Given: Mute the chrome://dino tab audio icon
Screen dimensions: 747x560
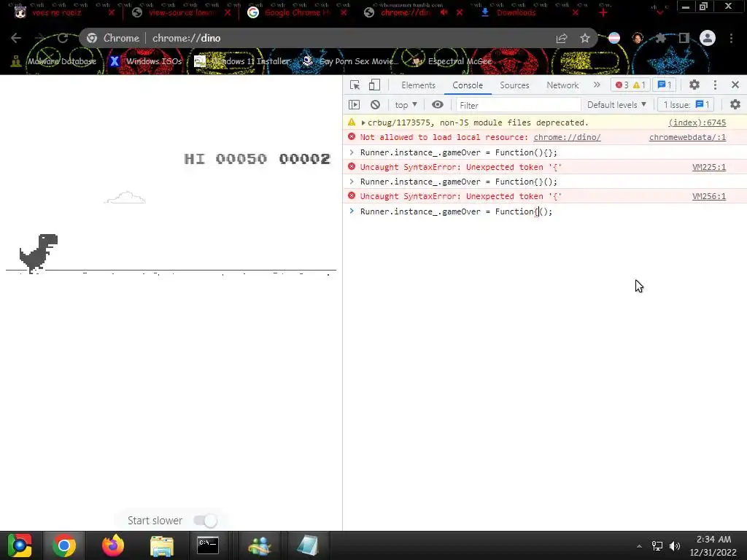Looking at the screenshot, I should click(444, 12).
